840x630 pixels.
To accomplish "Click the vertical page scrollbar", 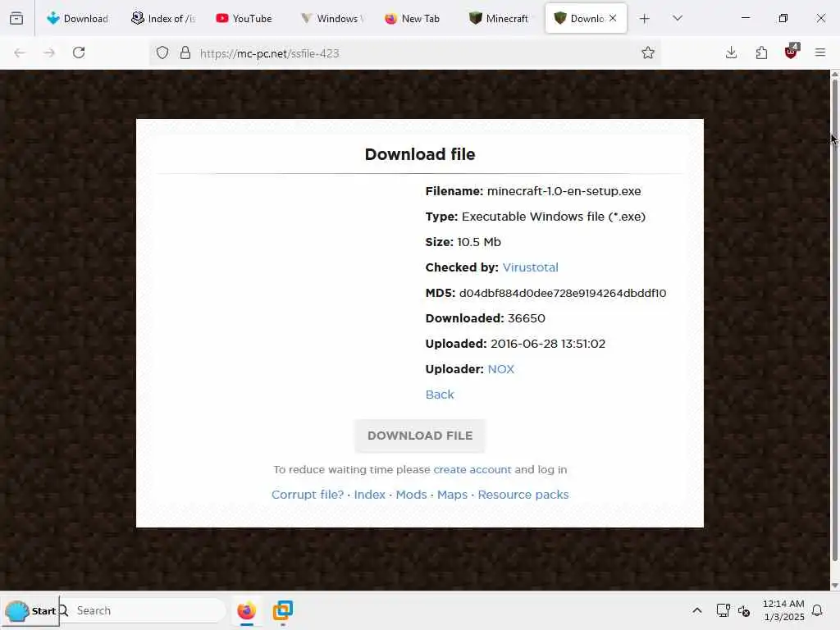I will point(834,322).
